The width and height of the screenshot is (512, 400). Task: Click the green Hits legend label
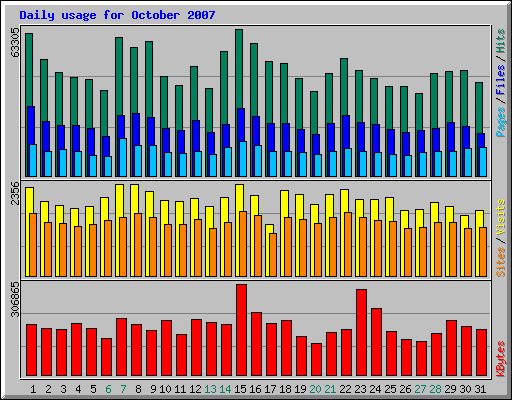(501, 42)
